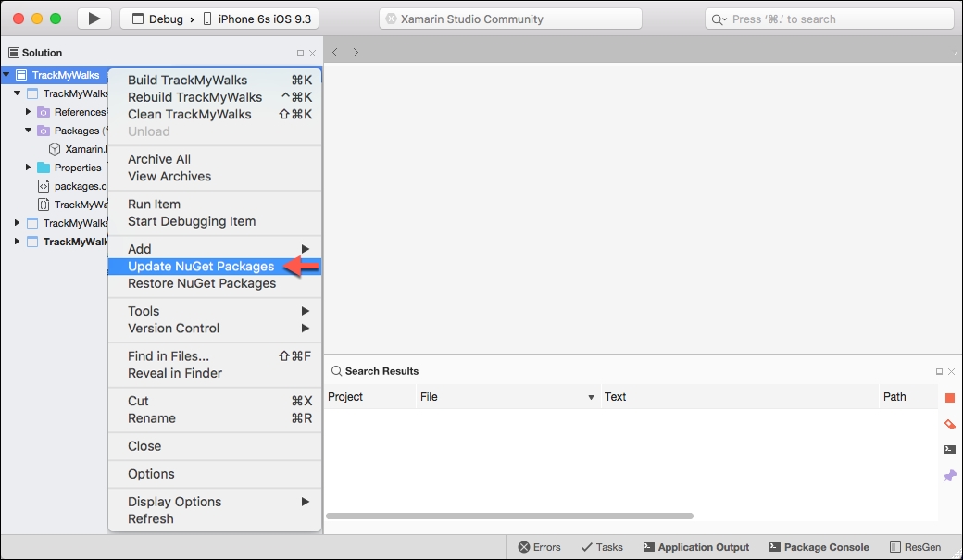The height and width of the screenshot is (560, 963).
Task: Navigate forward with right arrow
Action: 356,53
